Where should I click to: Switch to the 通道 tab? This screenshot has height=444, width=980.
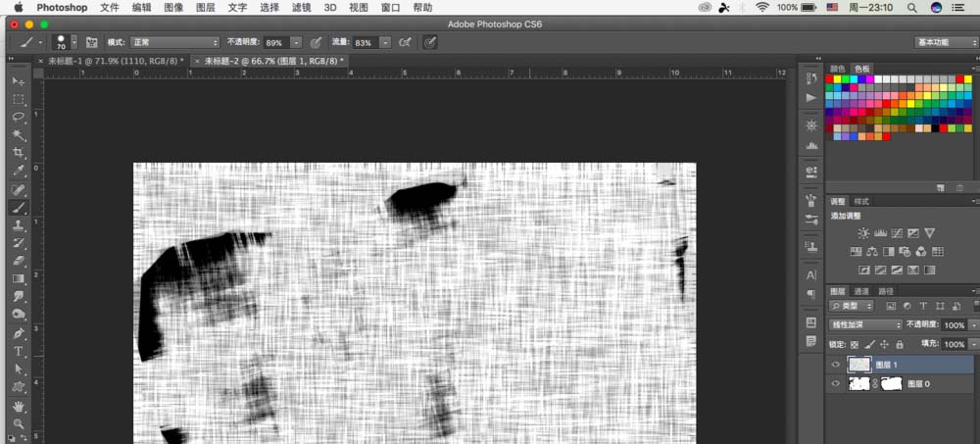pos(861,291)
